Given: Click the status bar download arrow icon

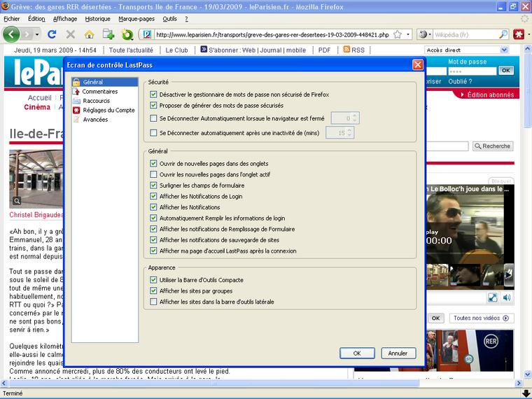Looking at the screenshot, I should click(526, 393).
